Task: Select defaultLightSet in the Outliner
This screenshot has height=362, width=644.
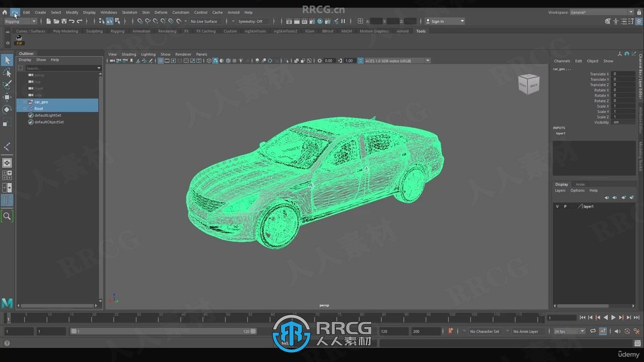Action: (x=48, y=115)
